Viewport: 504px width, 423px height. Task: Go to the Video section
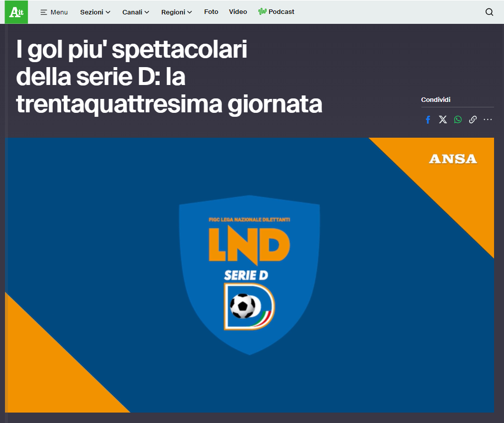[x=238, y=12]
